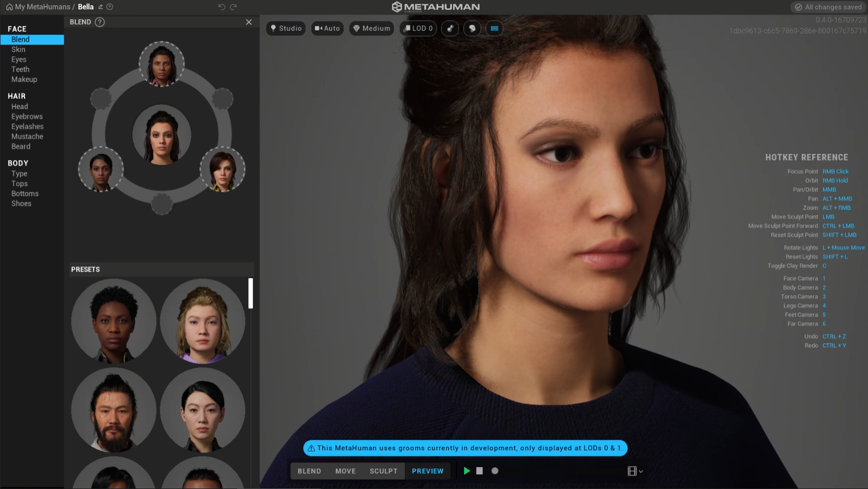
Task: Click the redo arrow icon
Action: (x=233, y=7)
